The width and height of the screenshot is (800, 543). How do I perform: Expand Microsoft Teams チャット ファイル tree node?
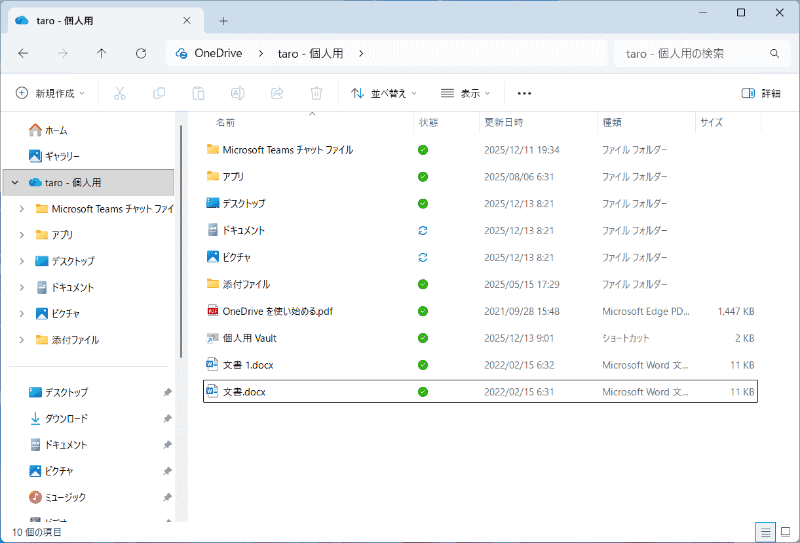pos(21,209)
